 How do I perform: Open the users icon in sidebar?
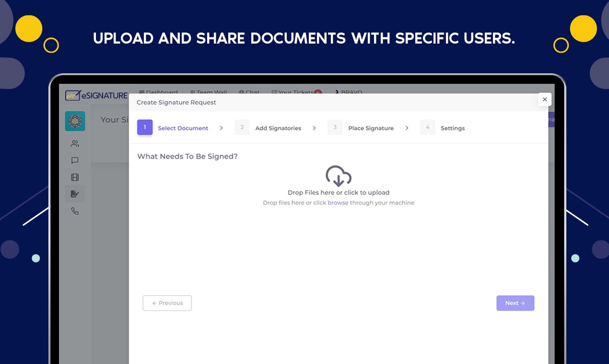click(x=75, y=144)
